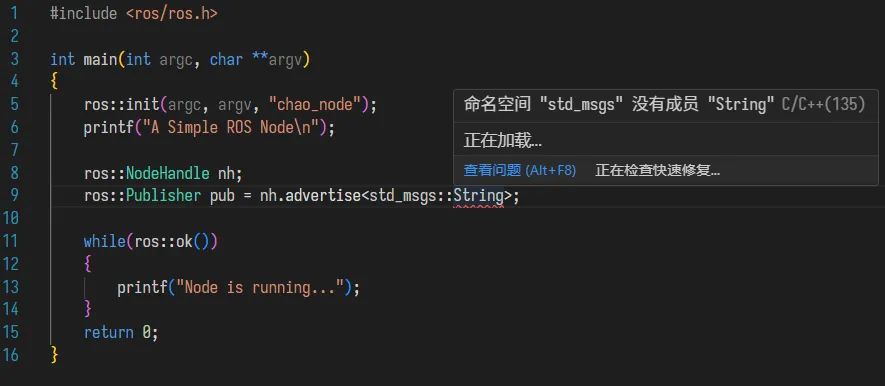Click the advertise method call
The width and height of the screenshot is (885, 386).
pos(323,196)
